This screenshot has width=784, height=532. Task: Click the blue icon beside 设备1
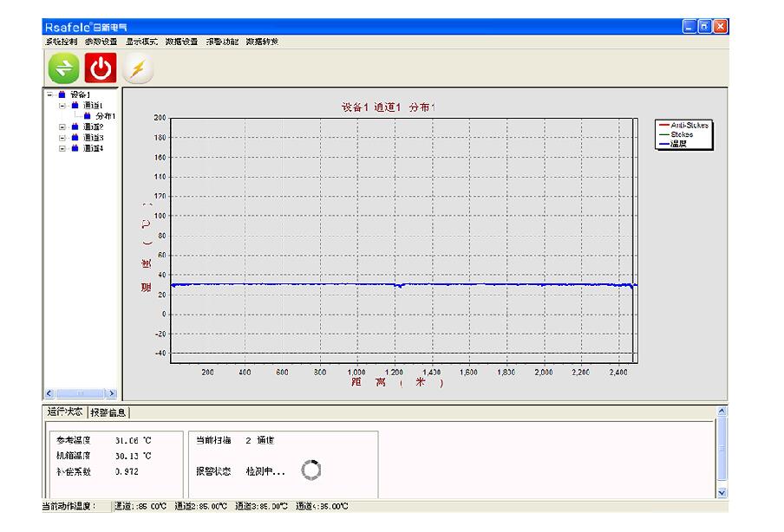tap(62, 94)
